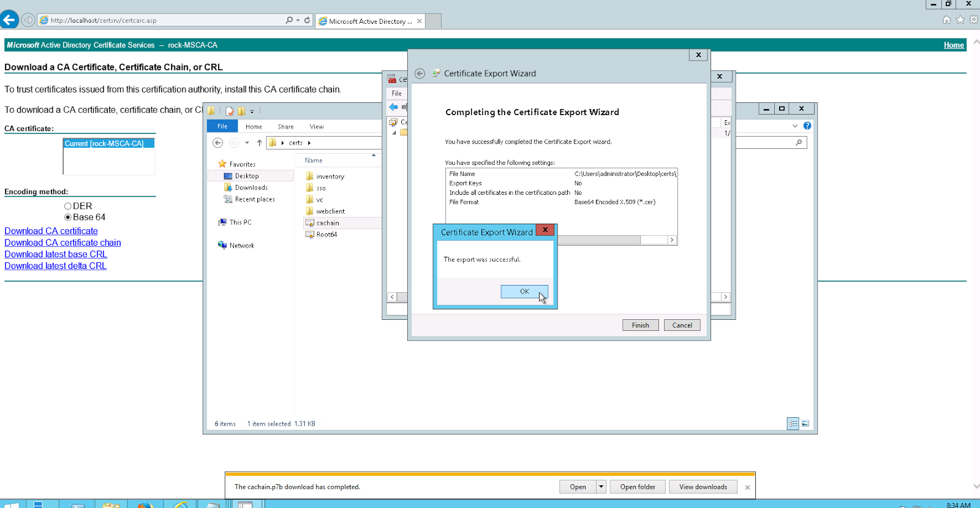
Task: Open recent locations dropdown in Explorer
Action: point(247,143)
